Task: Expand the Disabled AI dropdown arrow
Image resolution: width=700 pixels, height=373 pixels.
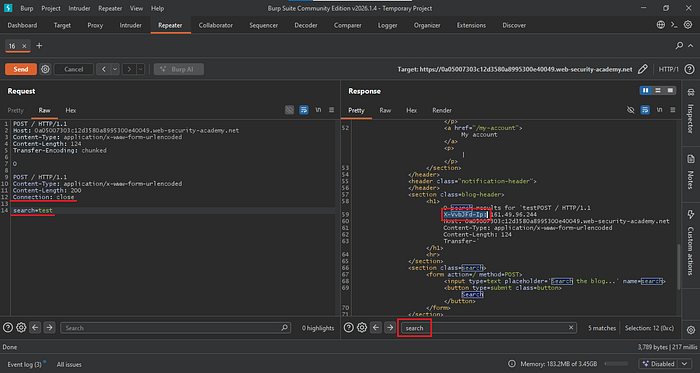Action: 686,364
